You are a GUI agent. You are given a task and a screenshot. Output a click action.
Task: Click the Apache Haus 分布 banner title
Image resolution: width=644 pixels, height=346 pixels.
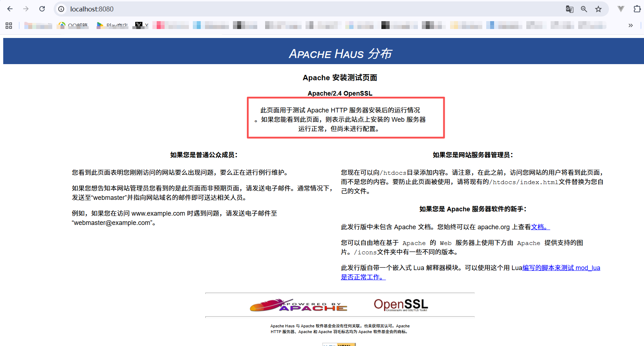click(340, 53)
